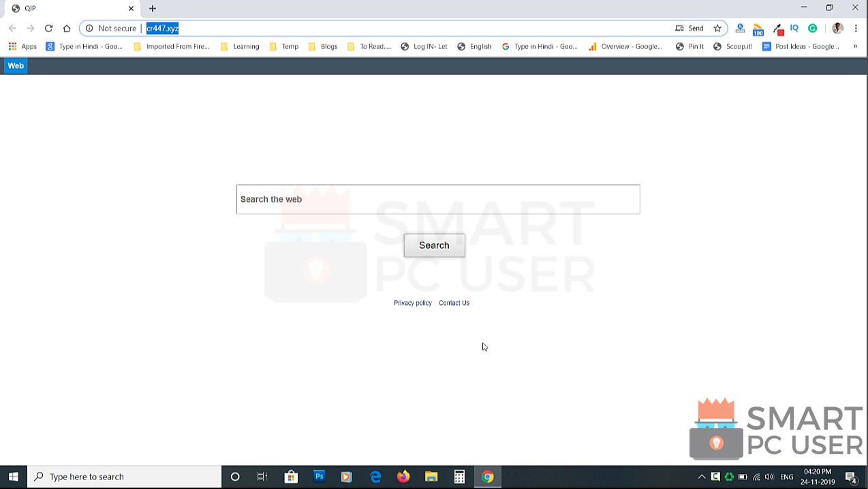Screen dimensions: 868x489
Task: Click the RSS Subscription extension showing 100
Action: [758, 28]
